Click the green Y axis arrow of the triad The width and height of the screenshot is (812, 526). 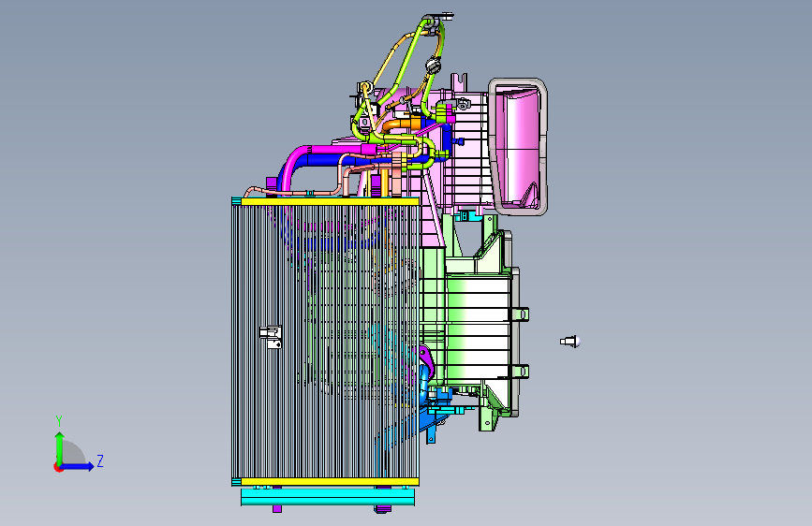pyautogui.click(x=60, y=447)
